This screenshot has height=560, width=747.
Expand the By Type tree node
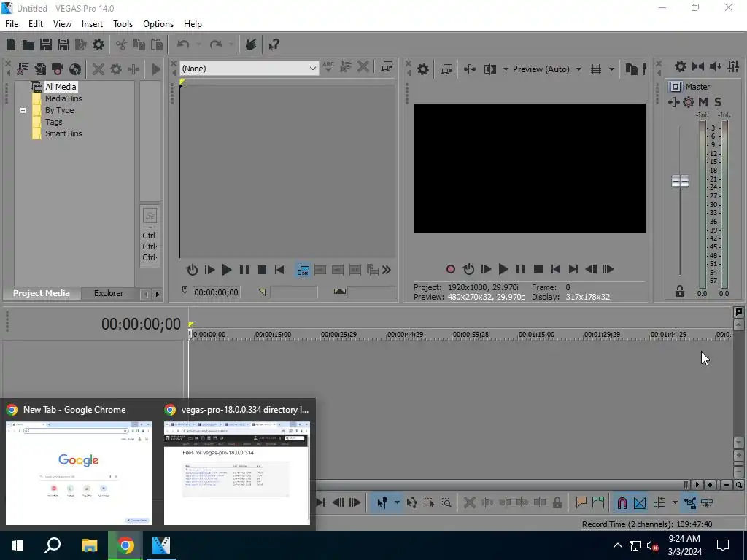click(23, 111)
